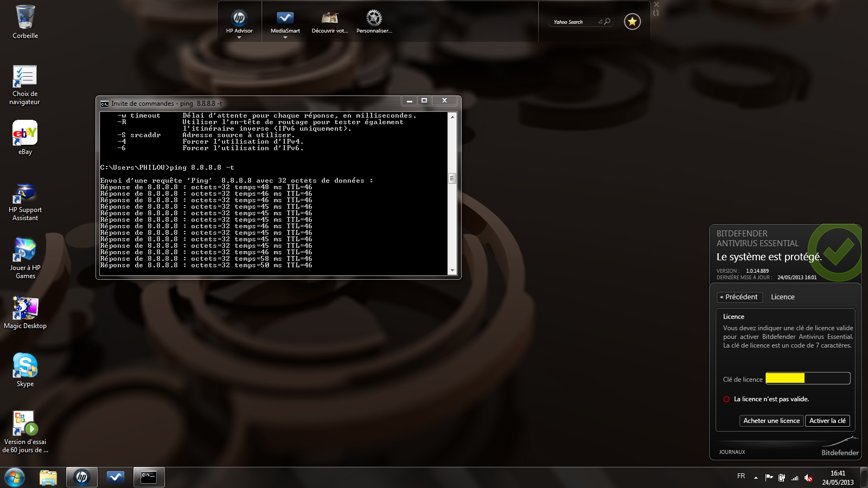Click command prompt scrollbar thumb
Image resolution: width=868 pixels, height=488 pixels.
tap(452, 178)
